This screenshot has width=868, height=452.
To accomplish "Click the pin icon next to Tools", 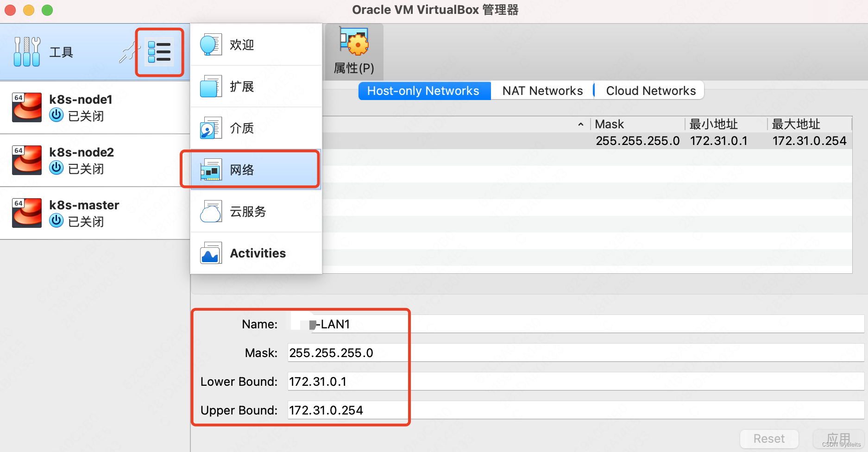I will pyautogui.click(x=128, y=52).
